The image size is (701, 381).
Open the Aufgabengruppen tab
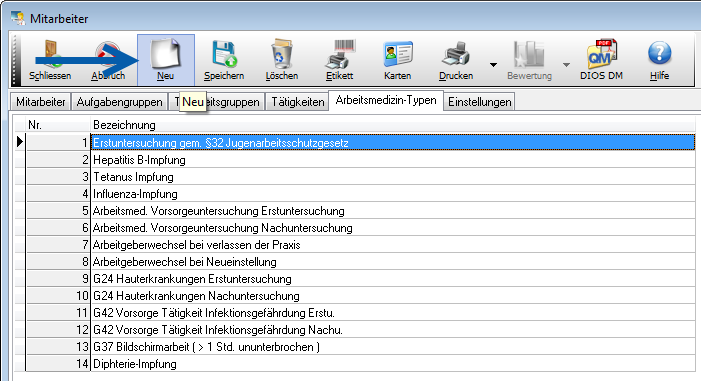click(119, 102)
